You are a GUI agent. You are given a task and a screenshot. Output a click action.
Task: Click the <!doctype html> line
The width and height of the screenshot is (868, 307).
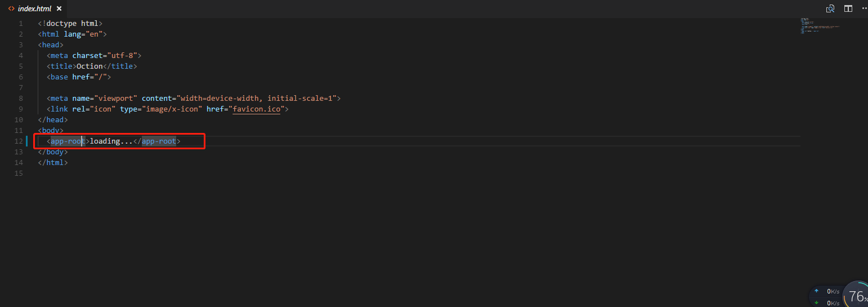click(x=70, y=24)
